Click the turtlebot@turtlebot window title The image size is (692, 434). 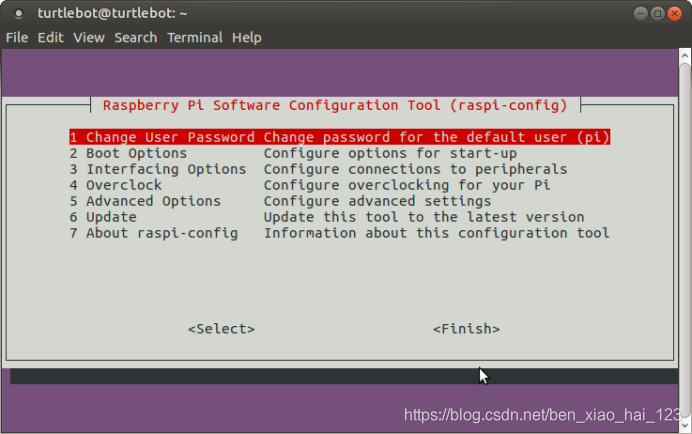coord(113,13)
